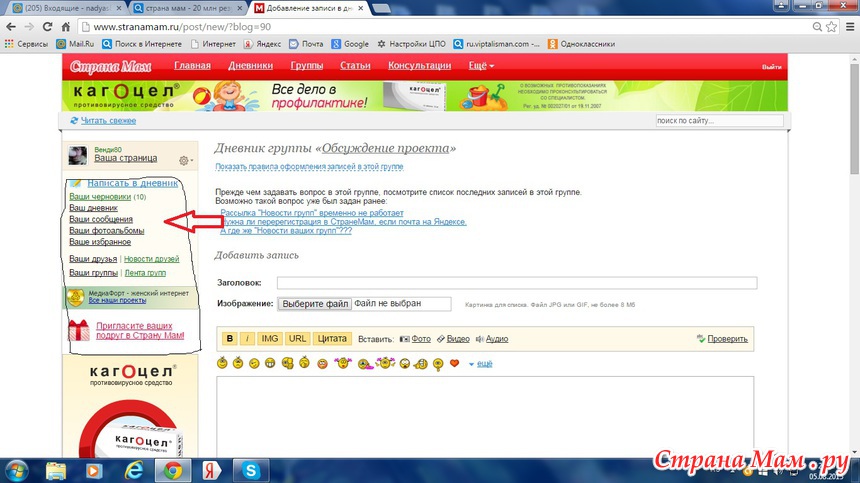Click IMG insert button
This screenshot has width=860, height=483.
click(x=270, y=339)
